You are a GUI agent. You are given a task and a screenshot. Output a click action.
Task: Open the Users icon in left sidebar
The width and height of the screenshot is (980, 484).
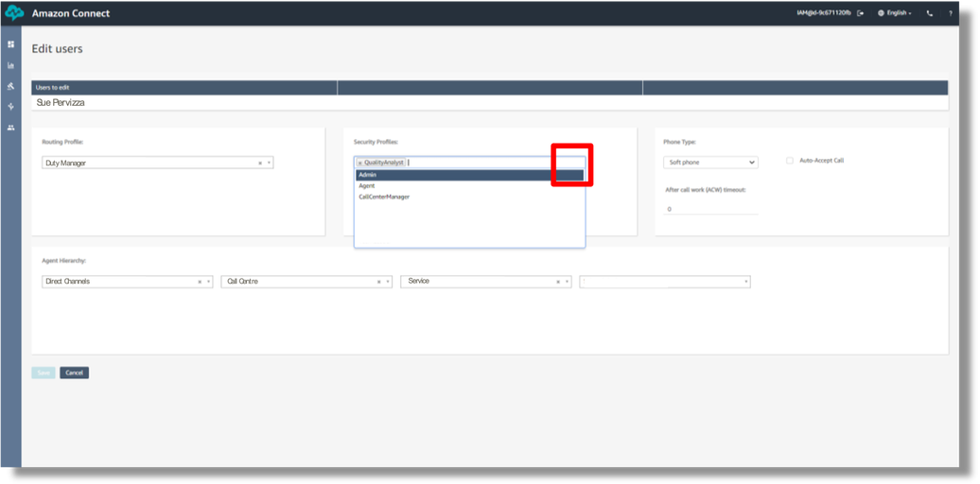(x=10, y=127)
